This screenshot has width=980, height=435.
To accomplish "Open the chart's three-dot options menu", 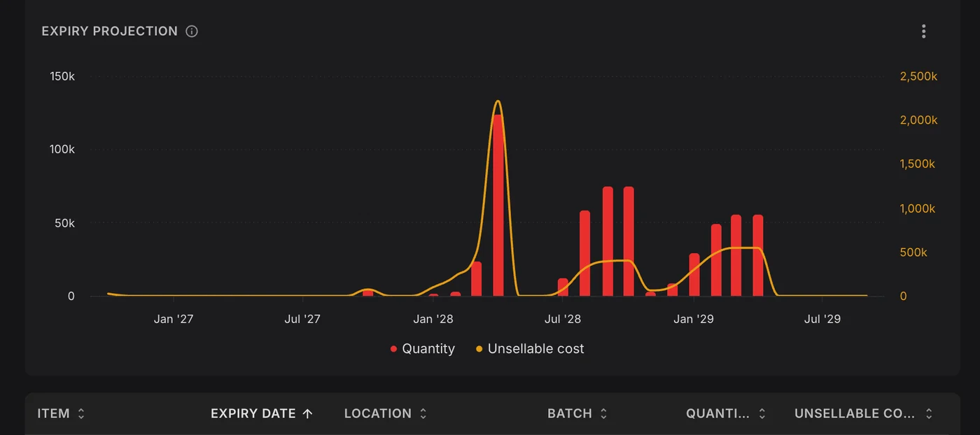I will (924, 31).
